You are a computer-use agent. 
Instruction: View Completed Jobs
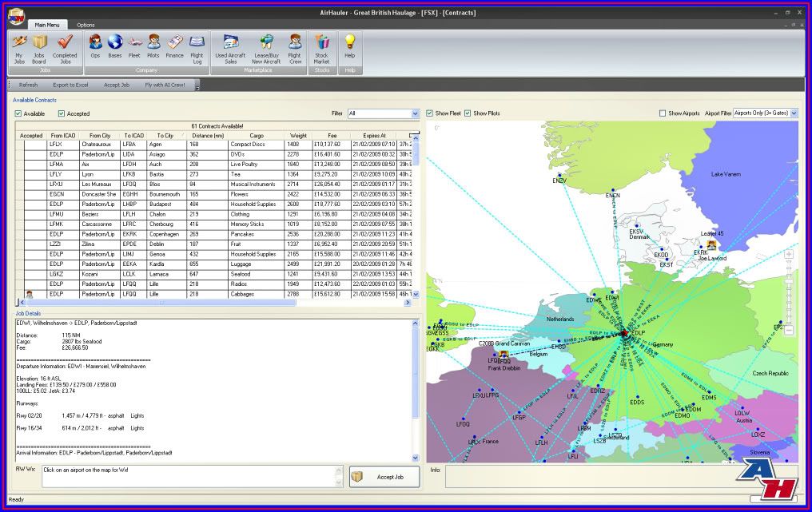click(x=65, y=50)
